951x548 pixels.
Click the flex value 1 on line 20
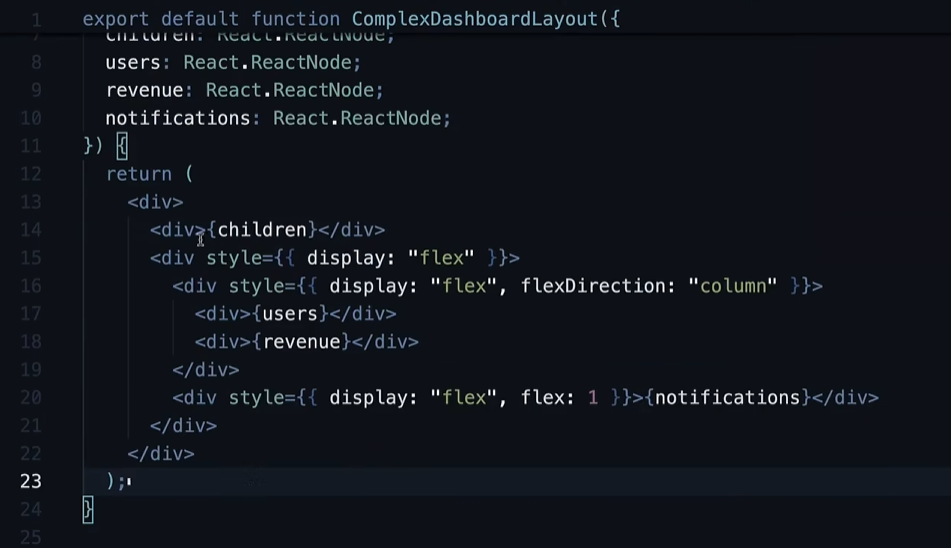593,398
